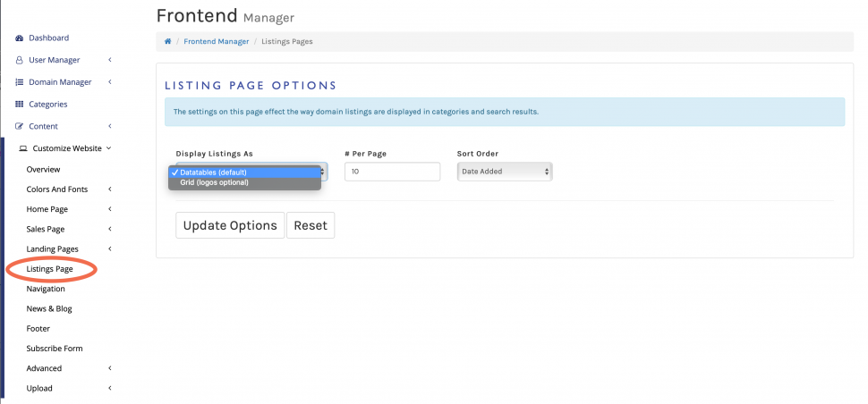
Task: Expand the Colors And Fonts submenu
Action: coord(109,189)
